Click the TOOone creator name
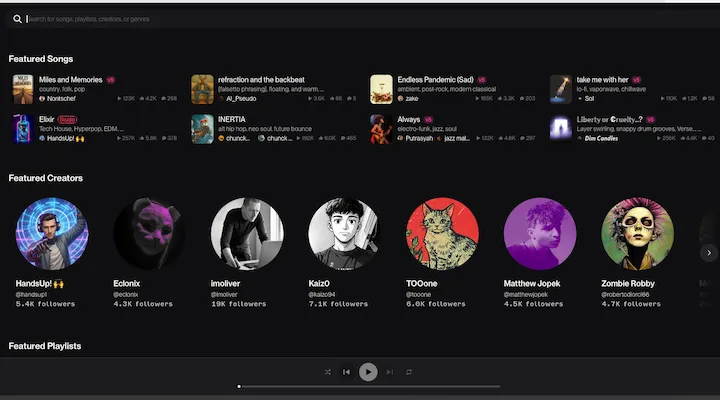720x400 pixels. pyautogui.click(x=422, y=284)
